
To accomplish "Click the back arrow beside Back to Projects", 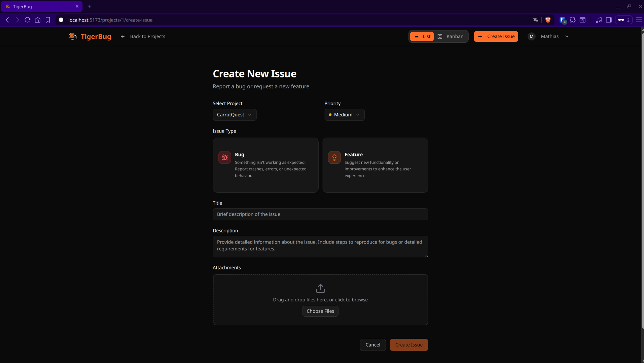I will [122, 36].
